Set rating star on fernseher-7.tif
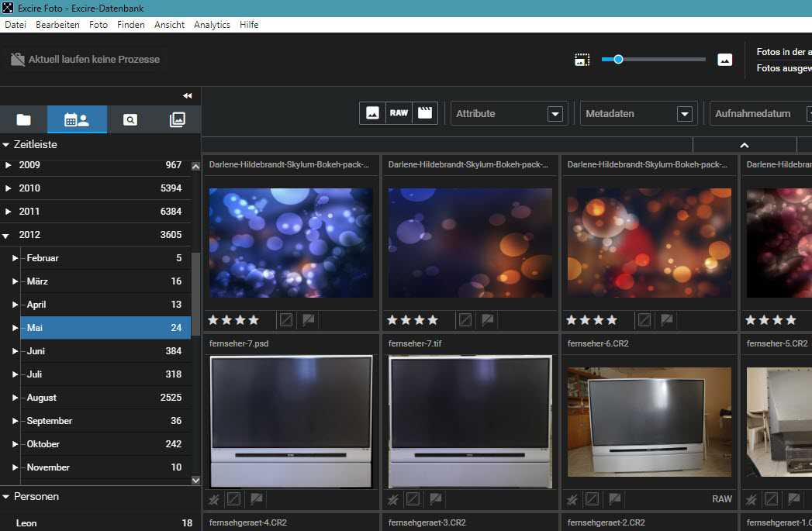The width and height of the screenshot is (812, 531). click(393, 499)
